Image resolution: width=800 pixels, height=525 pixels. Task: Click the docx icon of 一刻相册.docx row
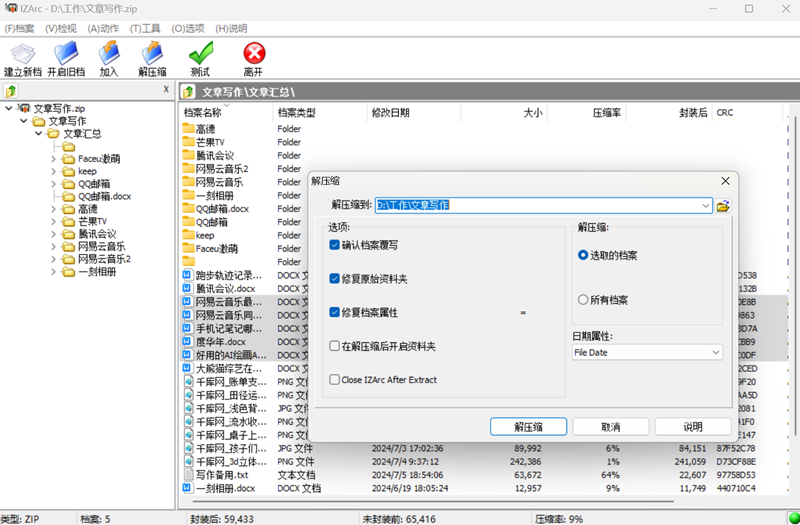click(x=187, y=488)
